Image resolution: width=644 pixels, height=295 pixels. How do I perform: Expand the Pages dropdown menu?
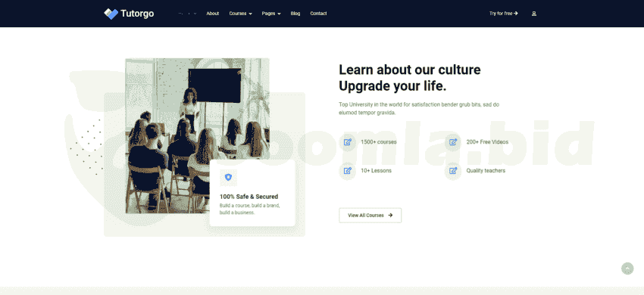[x=271, y=14]
